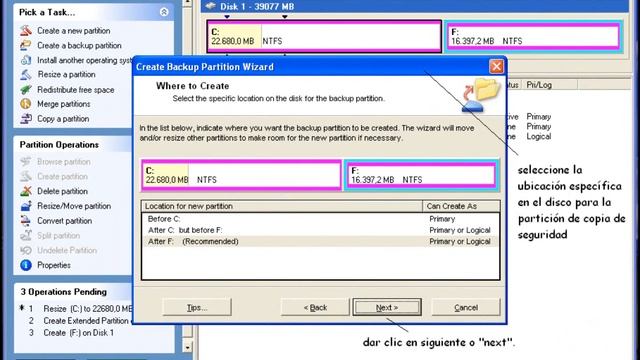Image resolution: width=640 pixels, height=360 pixels.
Task: Select After F: (Recommended) row
Action: click(320, 242)
